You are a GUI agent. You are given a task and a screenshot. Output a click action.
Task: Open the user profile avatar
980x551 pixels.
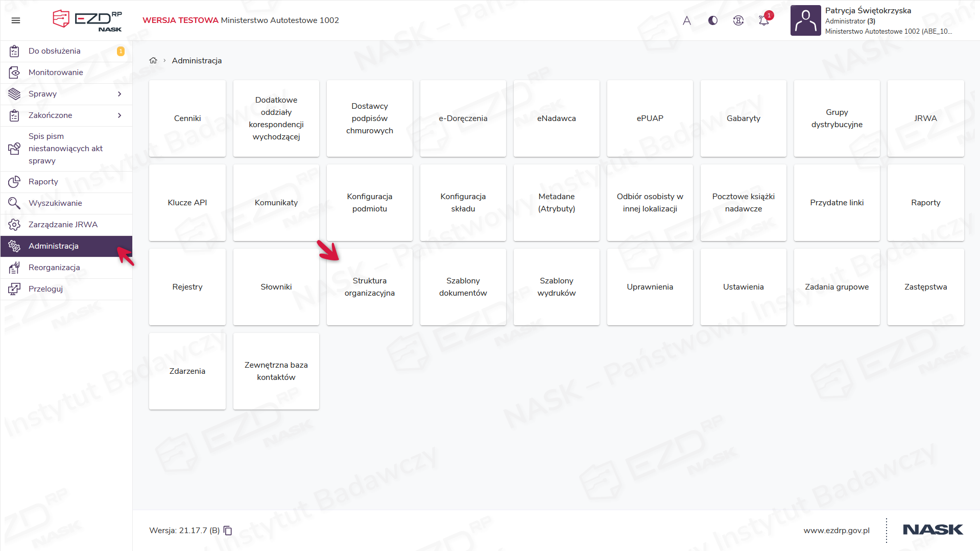coord(805,20)
